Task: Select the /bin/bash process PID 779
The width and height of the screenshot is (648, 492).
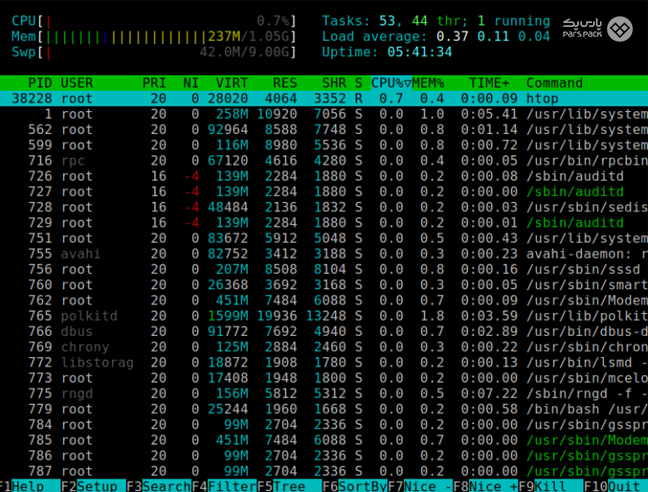Action: coord(324,409)
